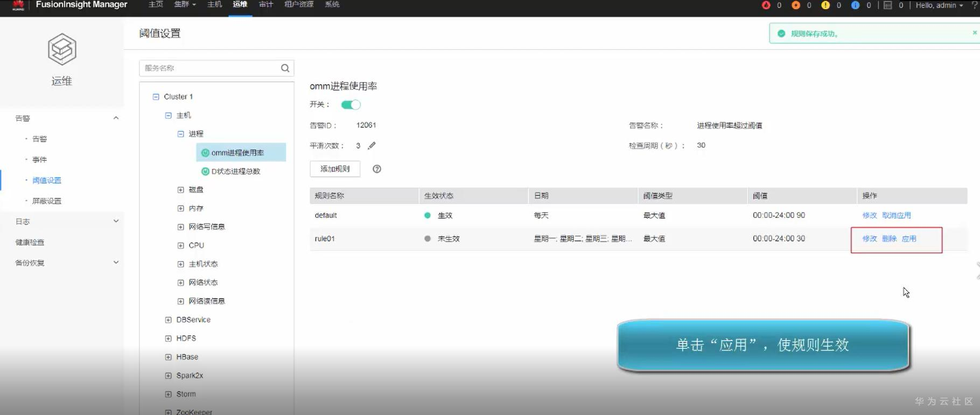
Task: Open minor alarms yellow indicator
Action: (825, 5)
